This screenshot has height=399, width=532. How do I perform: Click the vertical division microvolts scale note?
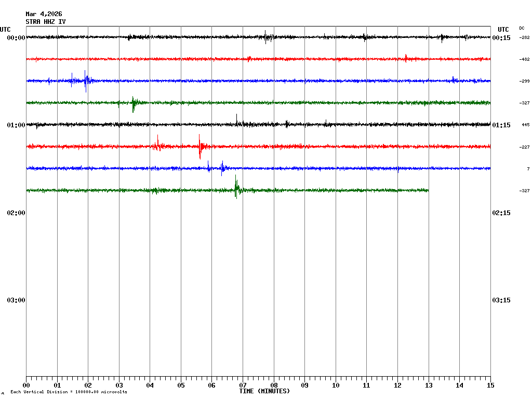point(69,392)
